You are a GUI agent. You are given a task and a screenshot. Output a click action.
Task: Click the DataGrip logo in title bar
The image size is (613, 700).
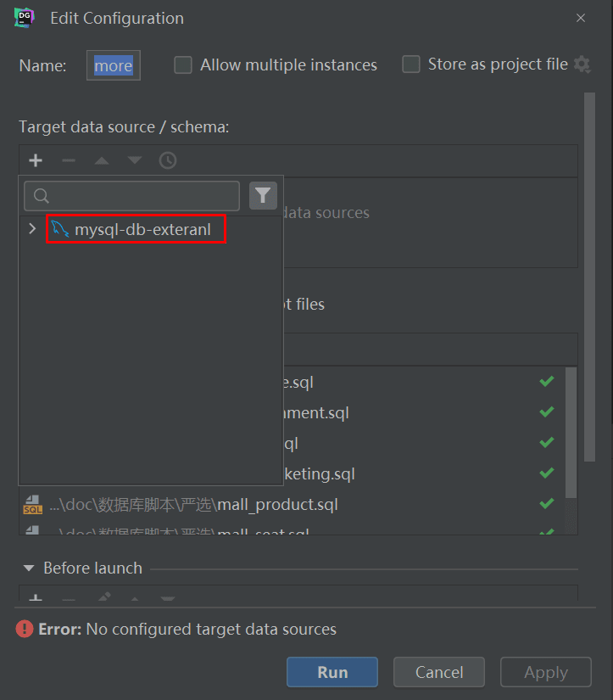[x=24, y=18]
